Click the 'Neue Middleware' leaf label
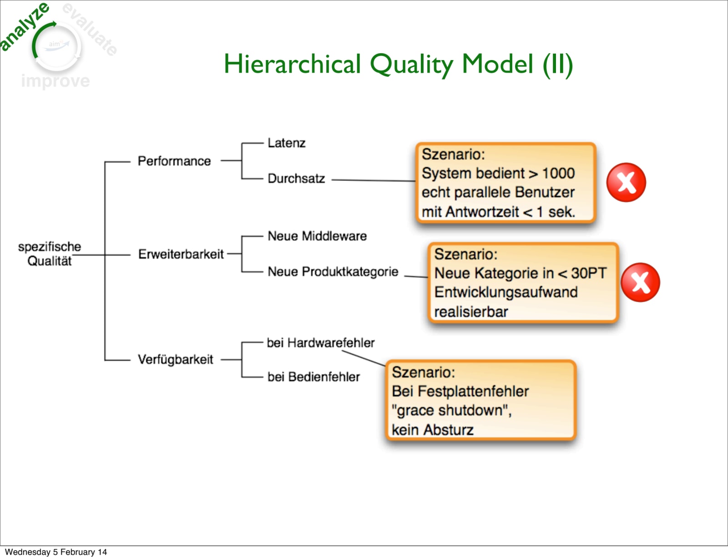The width and height of the screenshot is (728, 560). [317, 236]
